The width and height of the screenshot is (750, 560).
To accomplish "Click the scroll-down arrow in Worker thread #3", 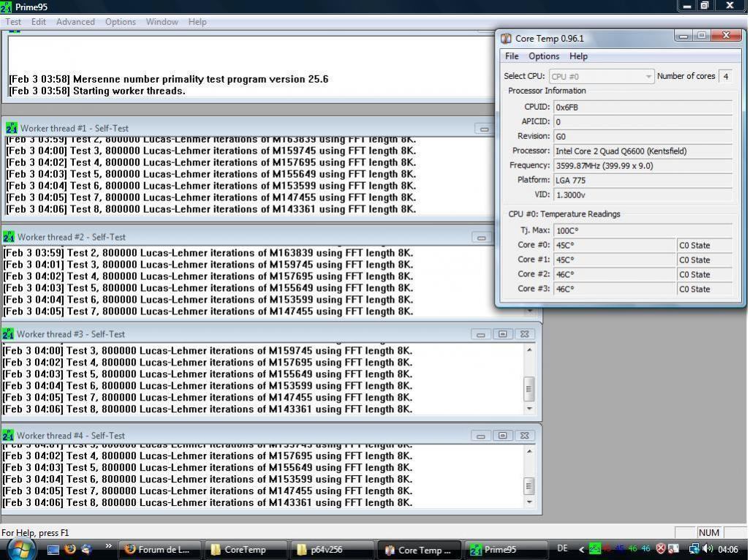I will [x=529, y=409].
